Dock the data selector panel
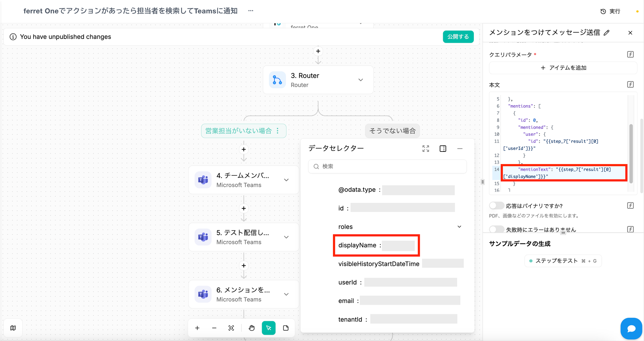This screenshot has width=644, height=341. pyautogui.click(x=443, y=149)
